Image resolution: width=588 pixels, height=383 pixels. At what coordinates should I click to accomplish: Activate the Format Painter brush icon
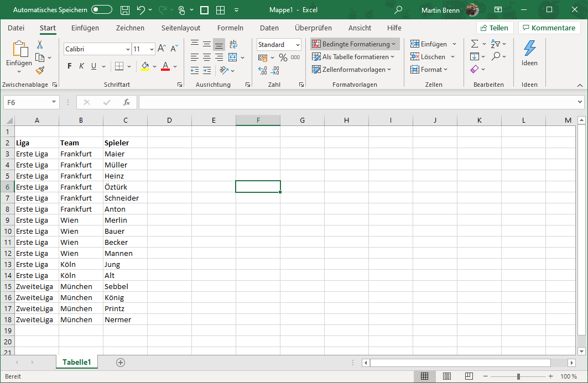pyautogui.click(x=41, y=70)
